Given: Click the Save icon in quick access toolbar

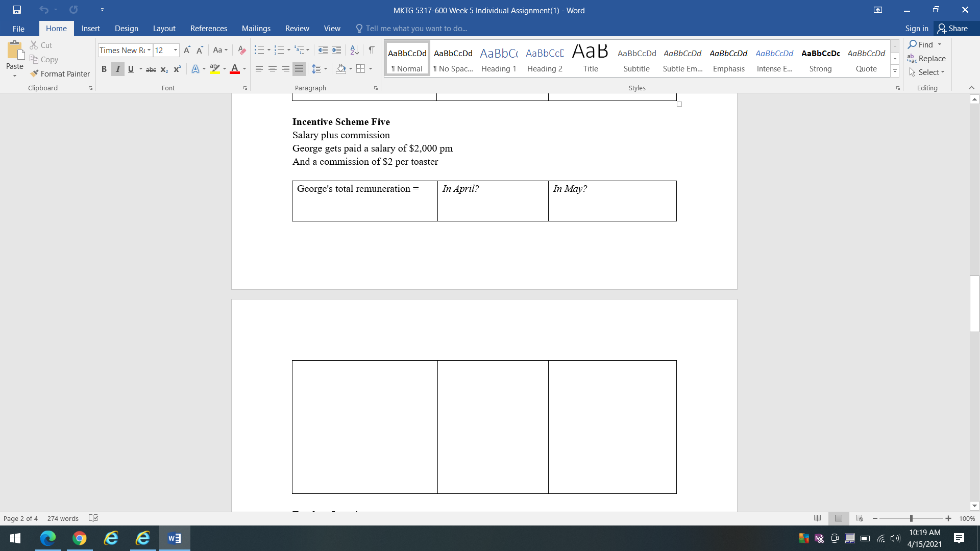Looking at the screenshot, I should (17, 10).
